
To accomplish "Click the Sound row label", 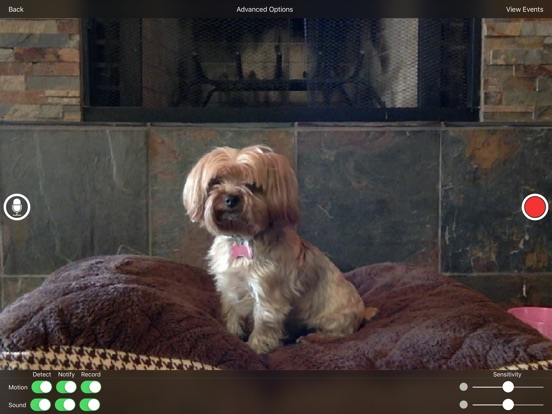I will click(17, 405).
